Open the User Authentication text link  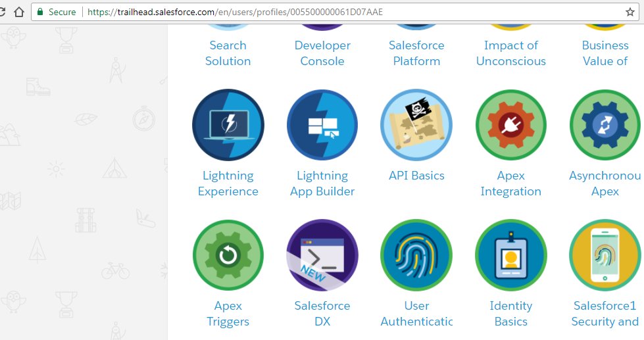click(416, 314)
